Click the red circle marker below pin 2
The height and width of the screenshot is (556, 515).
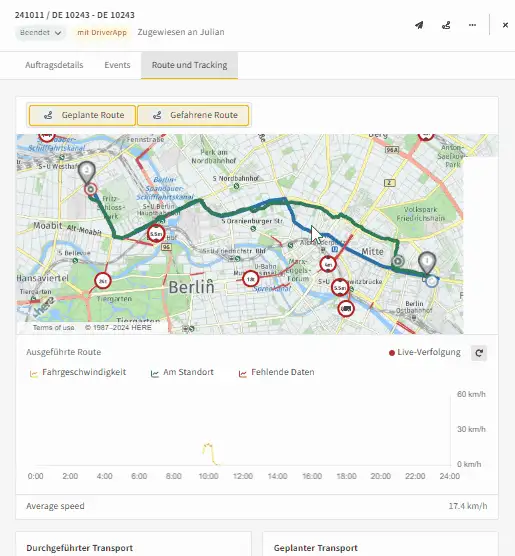[x=91, y=190]
